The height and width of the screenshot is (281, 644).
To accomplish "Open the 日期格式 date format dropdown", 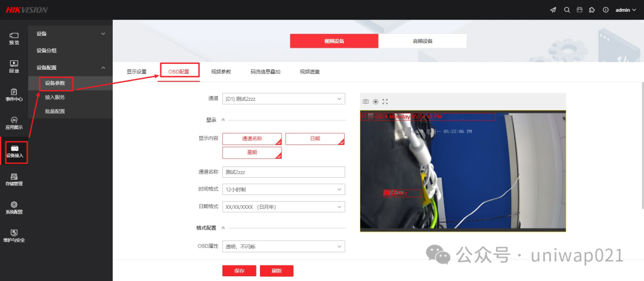I will point(284,206).
